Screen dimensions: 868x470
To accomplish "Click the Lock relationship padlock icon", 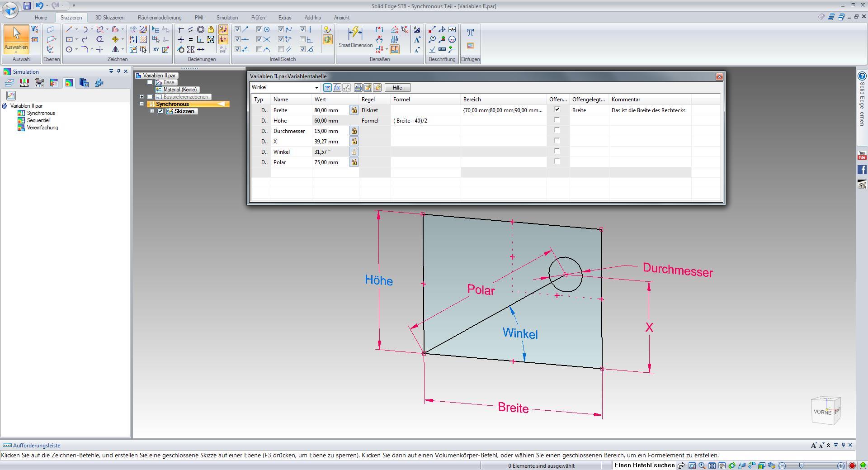I will pyautogui.click(x=211, y=29).
